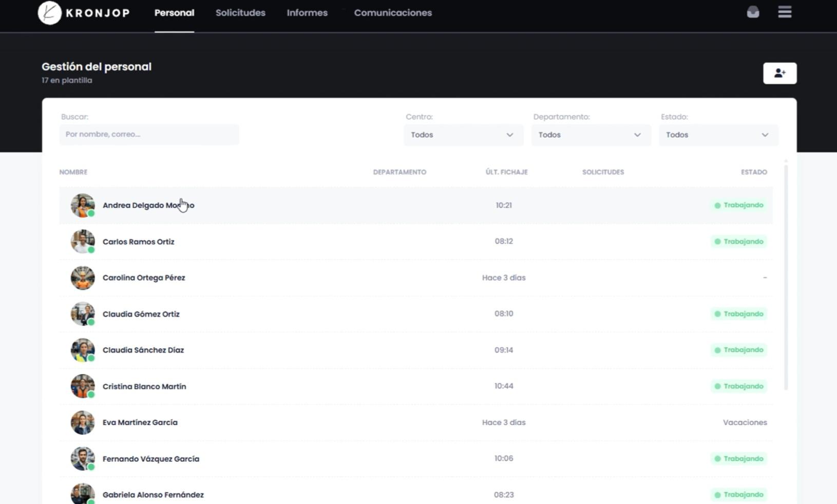
Task: Click Fernando Vázquez García's avatar photo
Action: pyautogui.click(x=83, y=458)
